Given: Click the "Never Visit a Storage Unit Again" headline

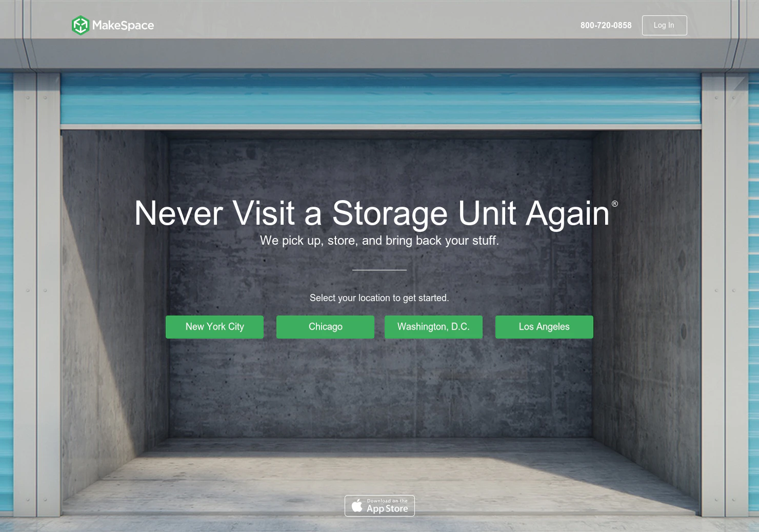Looking at the screenshot, I should (372, 213).
